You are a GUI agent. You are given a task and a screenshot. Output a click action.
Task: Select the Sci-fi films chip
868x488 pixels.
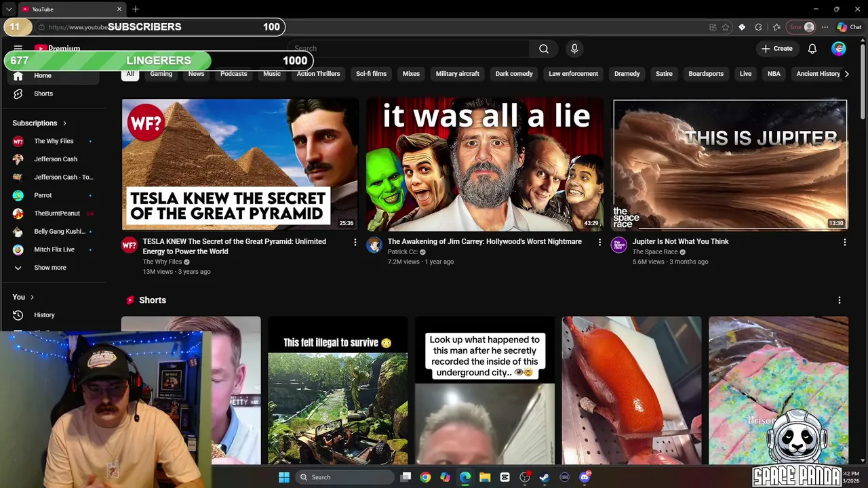(x=371, y=74)
